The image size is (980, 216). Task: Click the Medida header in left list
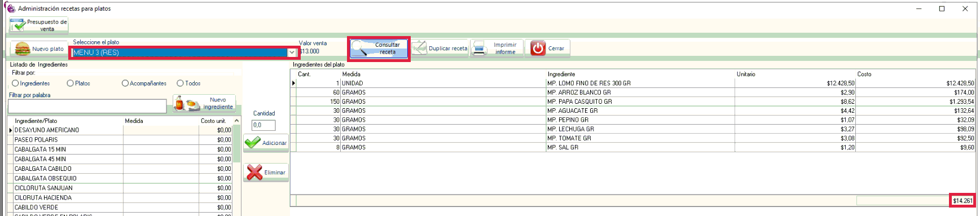coord(134,121)
